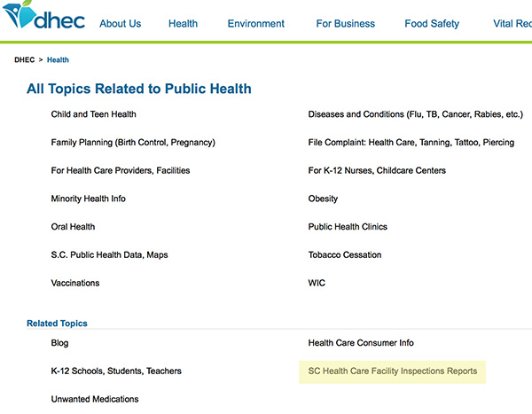Open the About Us menu

tap(120, 24)
